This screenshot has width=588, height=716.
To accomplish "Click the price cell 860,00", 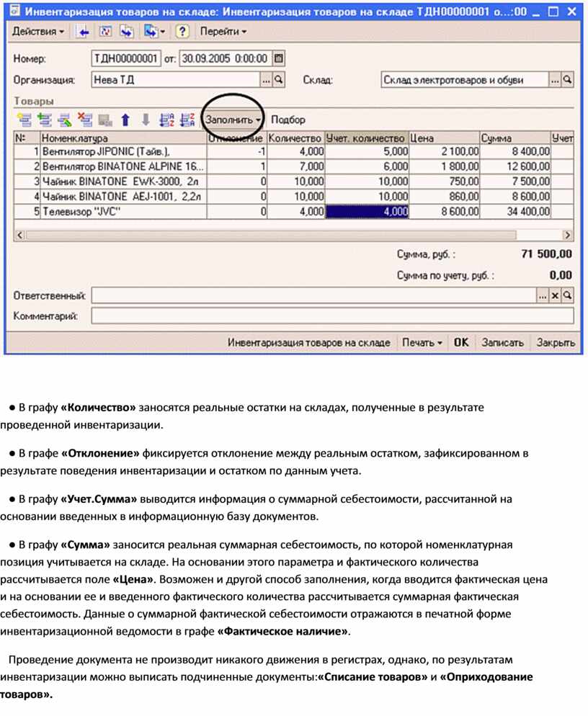I will pos(444,197).
